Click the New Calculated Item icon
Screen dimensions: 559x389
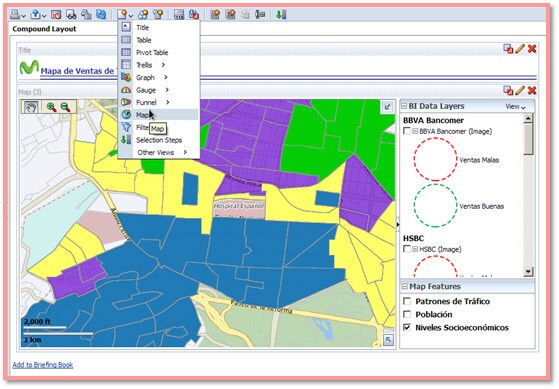(158, 15)
